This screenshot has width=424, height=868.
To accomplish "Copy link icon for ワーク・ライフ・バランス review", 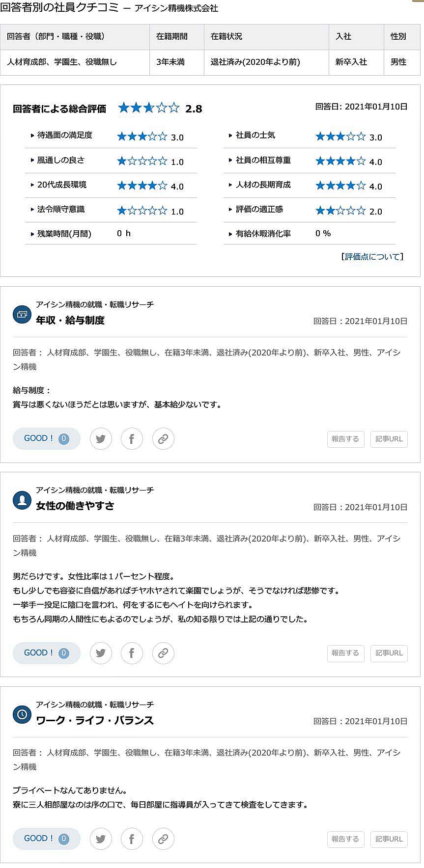I will pos(163,839).
